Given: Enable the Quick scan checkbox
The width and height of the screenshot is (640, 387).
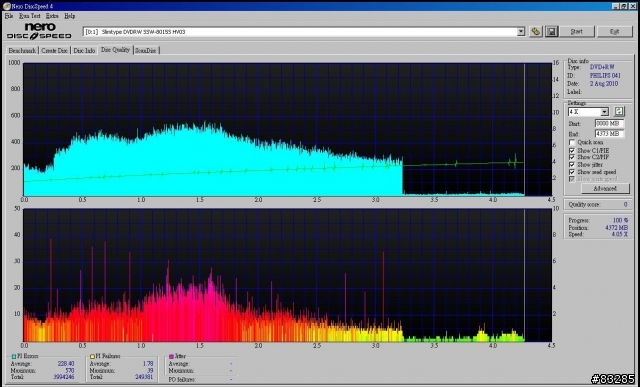Looking at the screenshot, I should tap(572, 142).
